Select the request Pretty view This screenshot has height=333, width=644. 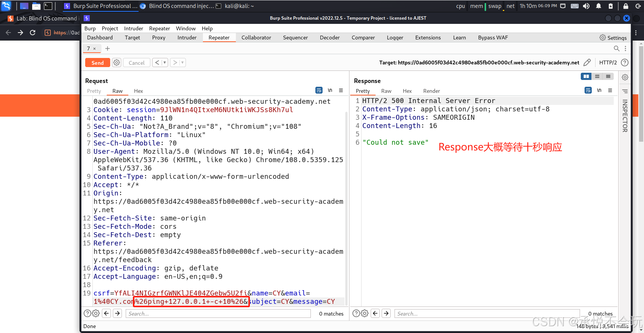94,91
